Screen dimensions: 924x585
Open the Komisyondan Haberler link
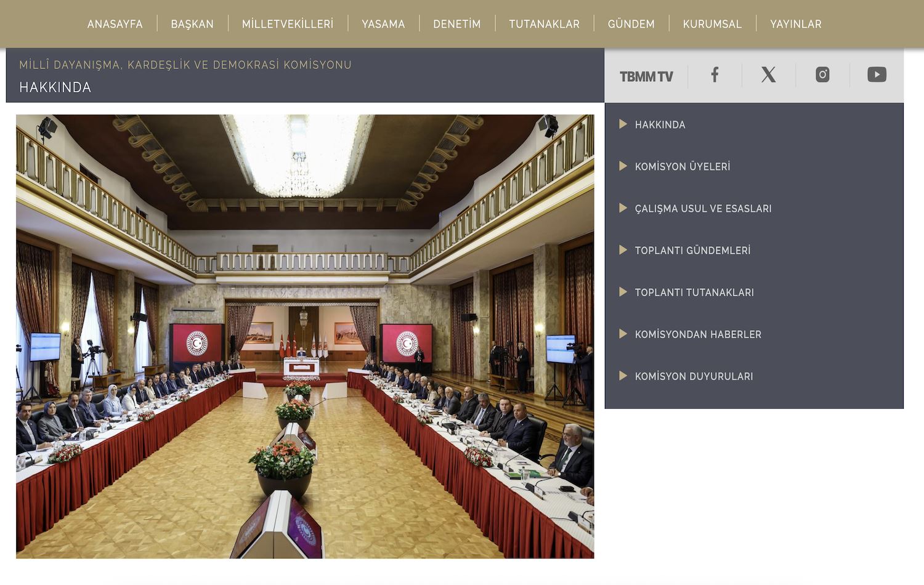698,334
